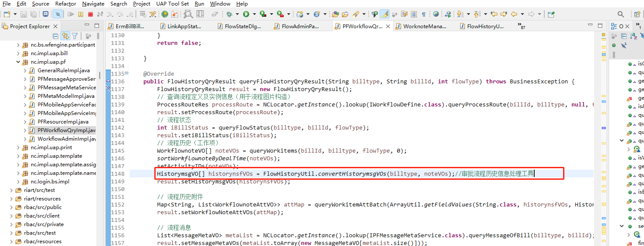The image size is (644, 246).
Task: Click blue marker in overview ruler
Action: pyautogui.click(x=604, y=128)
